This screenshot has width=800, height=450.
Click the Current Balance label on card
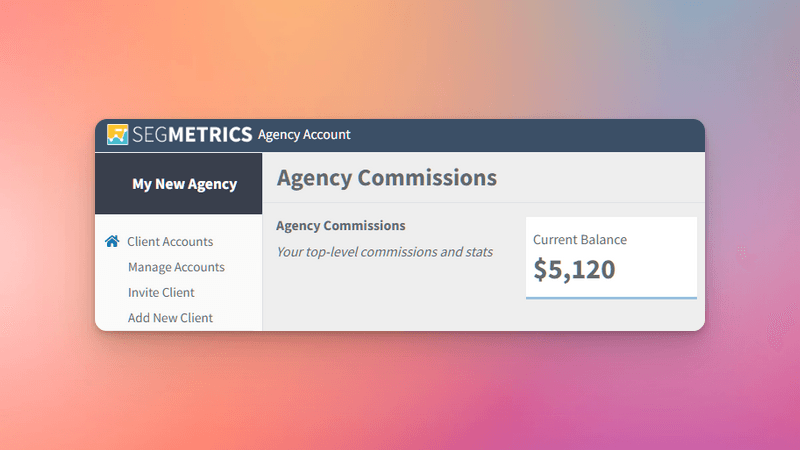click(580, 240)
